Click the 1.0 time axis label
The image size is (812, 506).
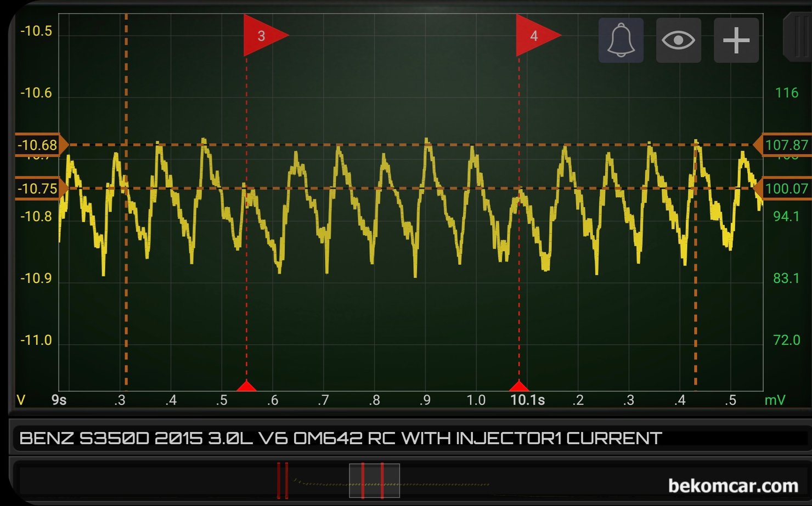click(476, 400)
